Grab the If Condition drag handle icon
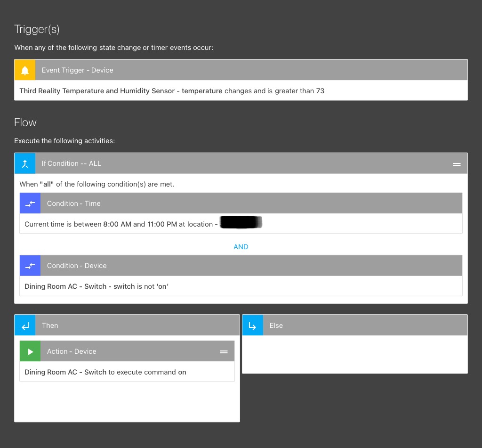Viewport: 482px width, 448px height. point(457,164)
